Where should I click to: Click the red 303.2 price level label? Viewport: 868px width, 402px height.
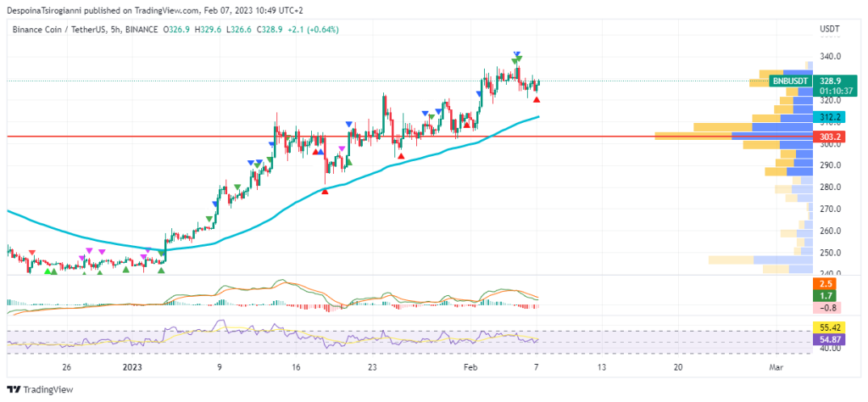tap(829, 136)
